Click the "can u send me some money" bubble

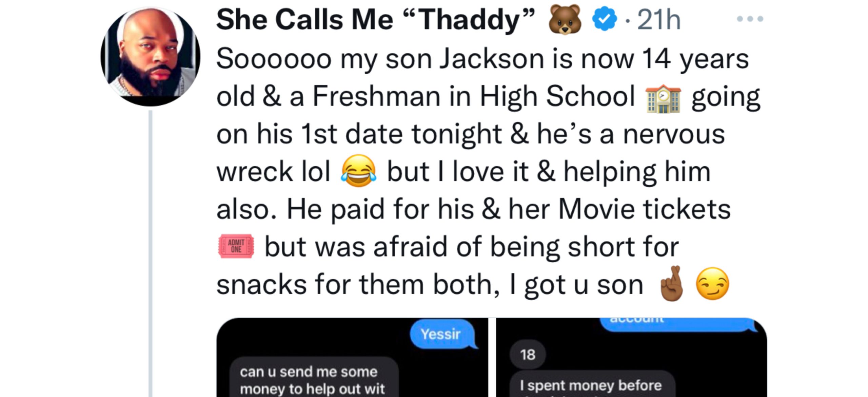314,377
